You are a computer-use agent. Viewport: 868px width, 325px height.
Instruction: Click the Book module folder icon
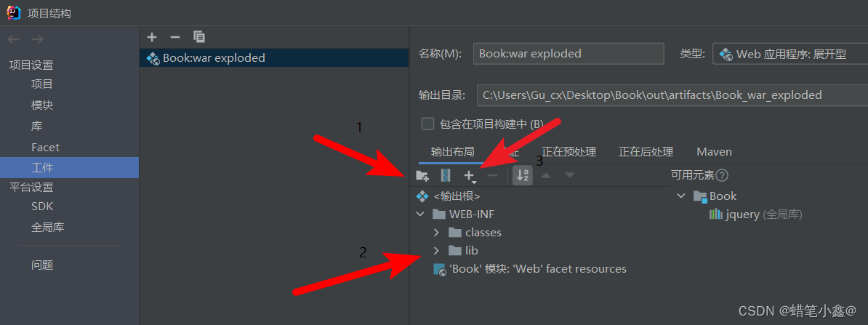click(700, 196)
